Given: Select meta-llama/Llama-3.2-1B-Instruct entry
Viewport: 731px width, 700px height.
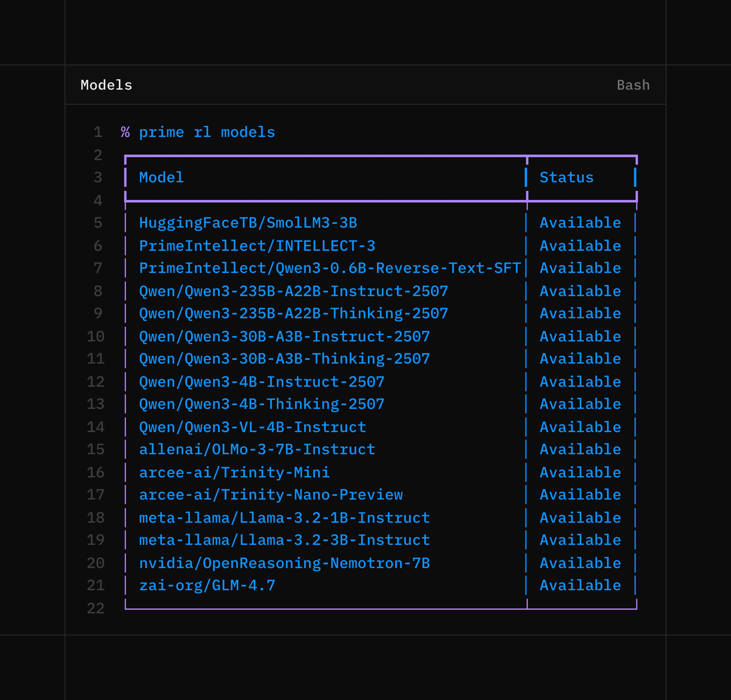Looking at the screenshot, I should pos(284,518).
